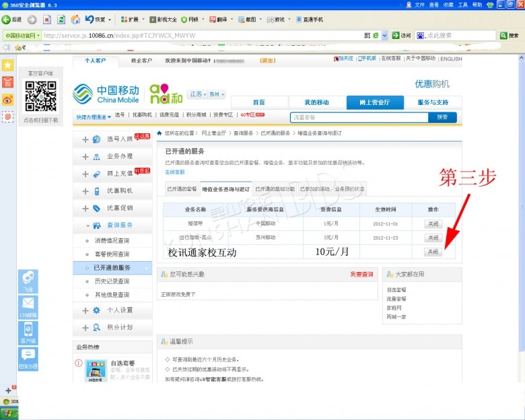
Task: Click the site search field 流量套餐
Action: [x=359, y=117]
